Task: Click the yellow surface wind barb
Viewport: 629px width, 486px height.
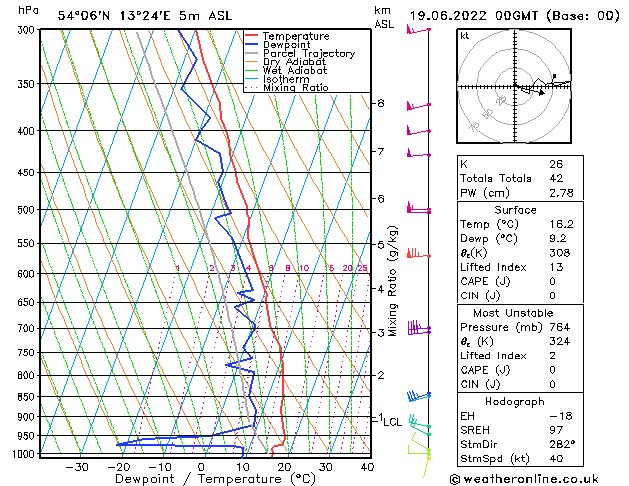Action: pos(426,465)
